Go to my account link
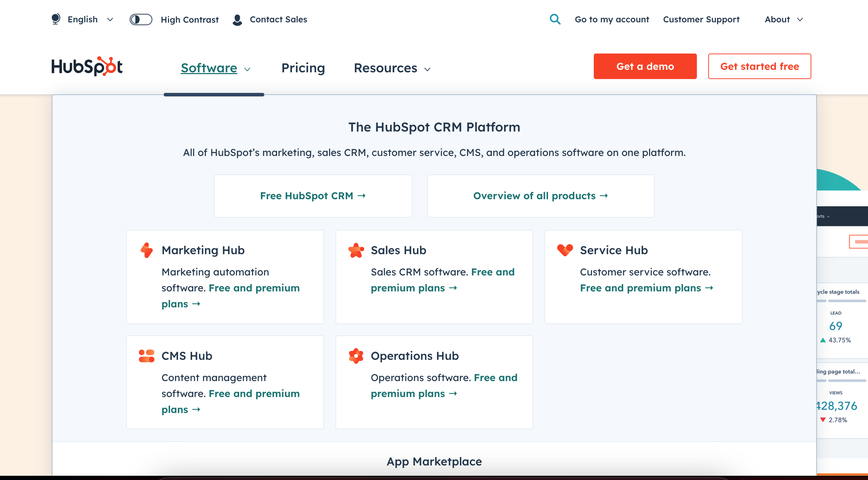 (x=612, y=19)
